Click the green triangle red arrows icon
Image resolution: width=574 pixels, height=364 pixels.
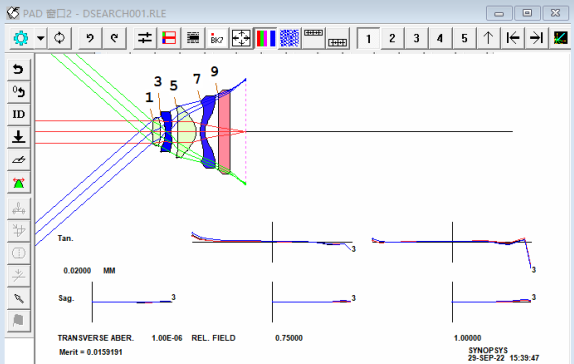click(x=19, y=182)
